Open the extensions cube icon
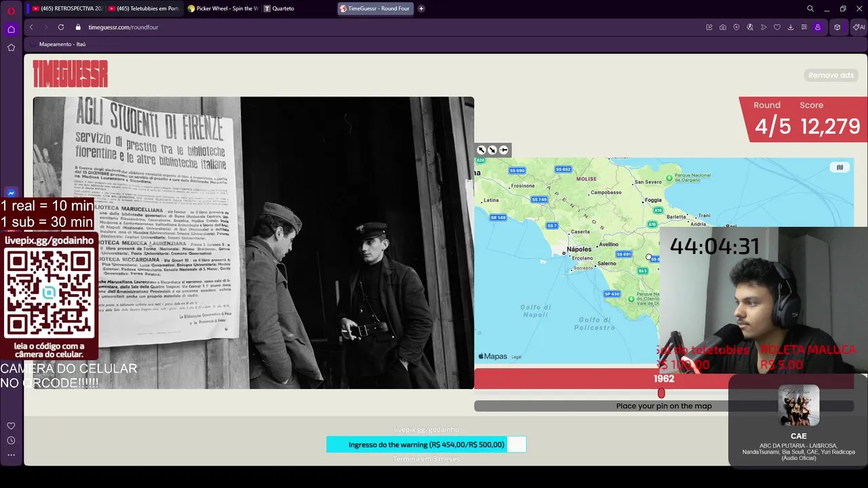 point(837,27)
